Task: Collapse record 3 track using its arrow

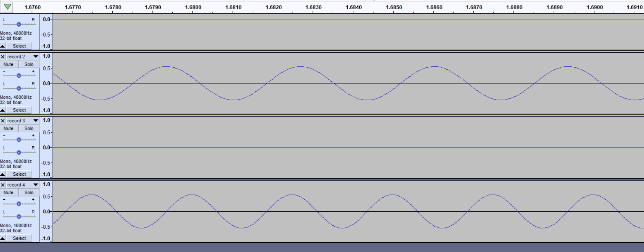Action: (3, 174)
